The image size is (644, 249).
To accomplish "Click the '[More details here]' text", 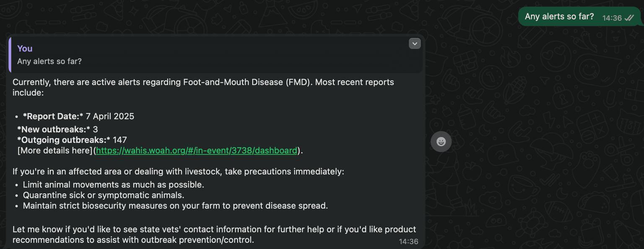I will click(55, 151).
